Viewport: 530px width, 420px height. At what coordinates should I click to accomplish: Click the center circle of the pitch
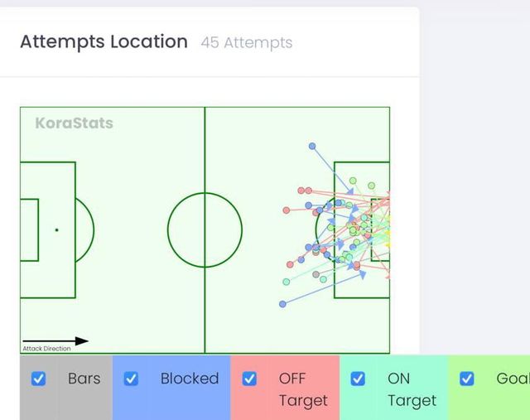tap(205, 229)
